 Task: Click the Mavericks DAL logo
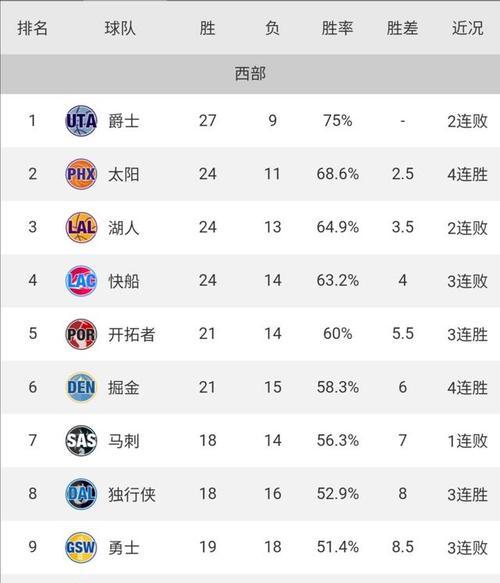[x=81, y=494]
